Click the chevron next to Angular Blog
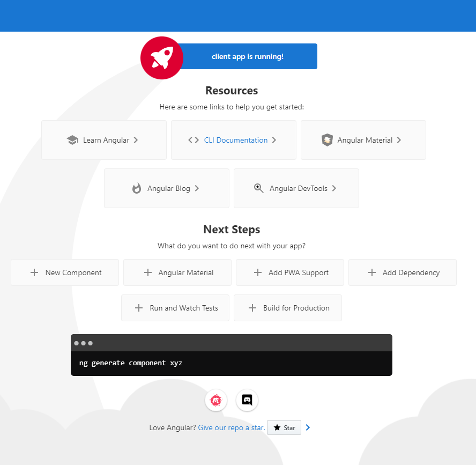The width and height of the screenshot is (476, 465). 197,188
